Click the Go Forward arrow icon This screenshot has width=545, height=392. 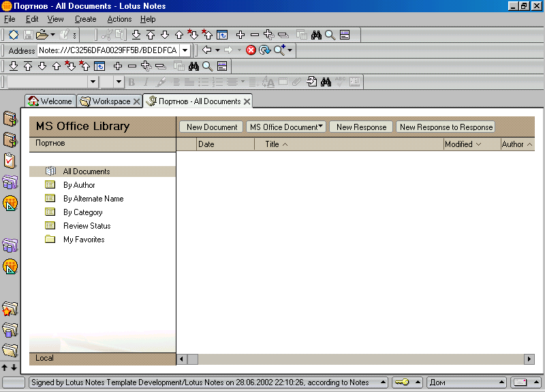coord(228,50)
